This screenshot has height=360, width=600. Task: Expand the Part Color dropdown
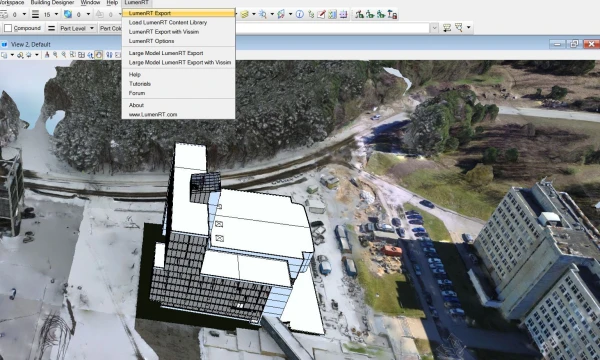(x=111, y=28)
